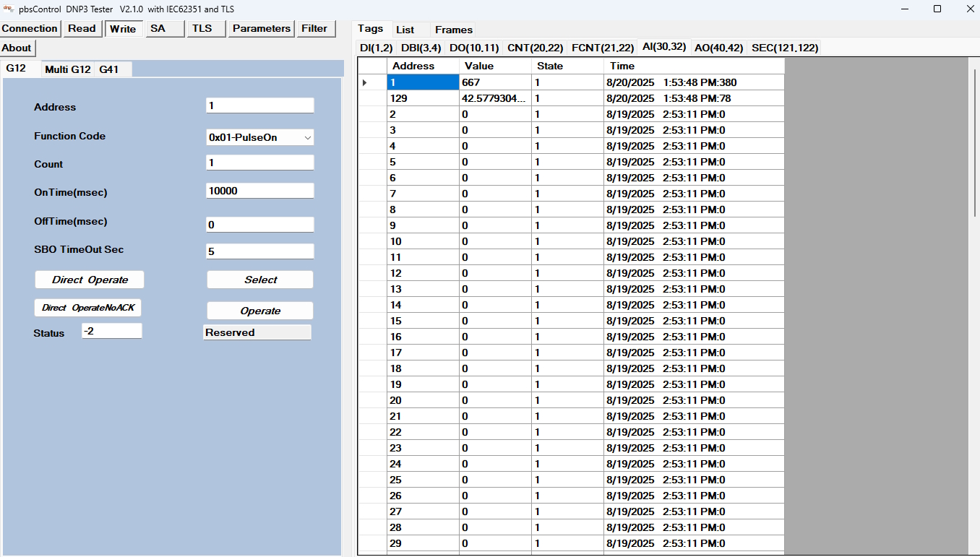Click the Direct OperateNoACK button
This screenshot has width=980, height=557.
point(87,307)
